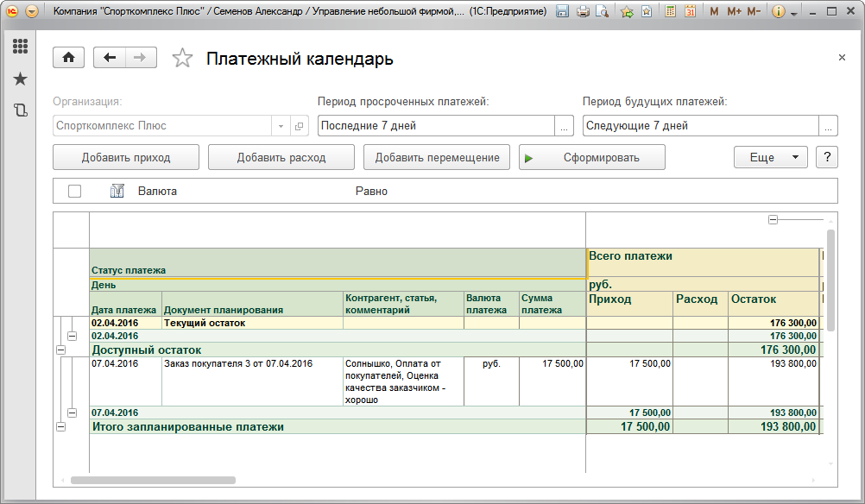Viewport: 865px width, 504px height.
Task: Collapse the 07.04.2016 date group
Action: (72, 413)
